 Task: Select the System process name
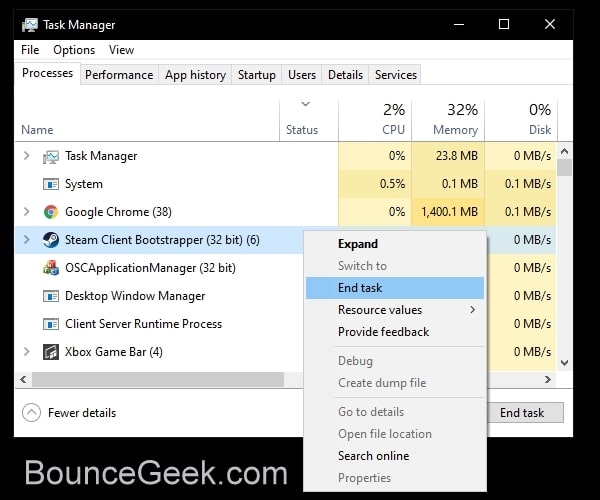pyautogui.click(x=84, y=184)
